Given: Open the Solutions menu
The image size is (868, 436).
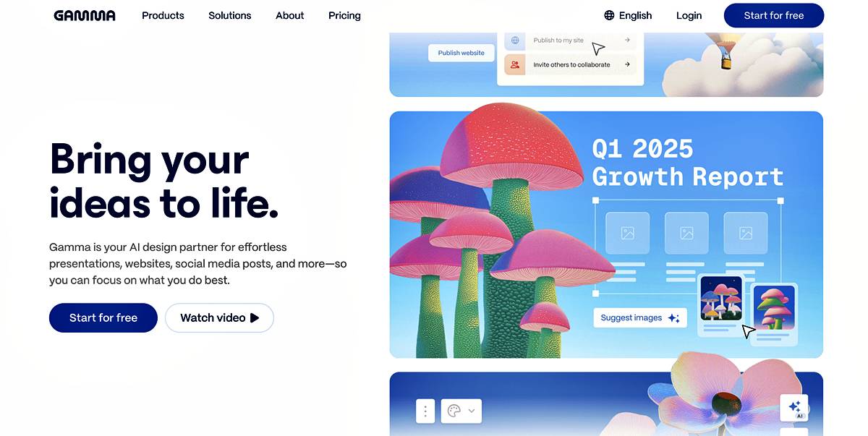Looking at the screenshot, I should [x=230, y=15].
